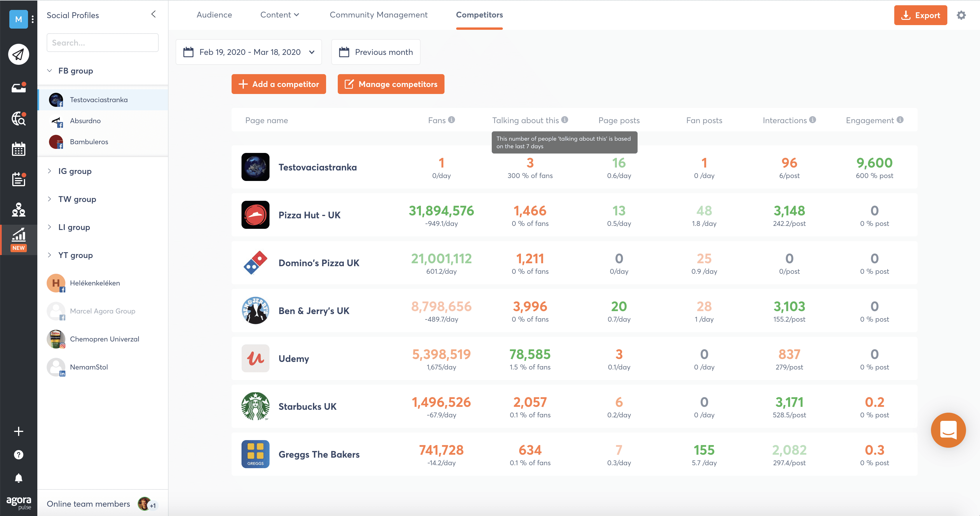
Task: Expand the LI group
Action: (x=50, y=227)
